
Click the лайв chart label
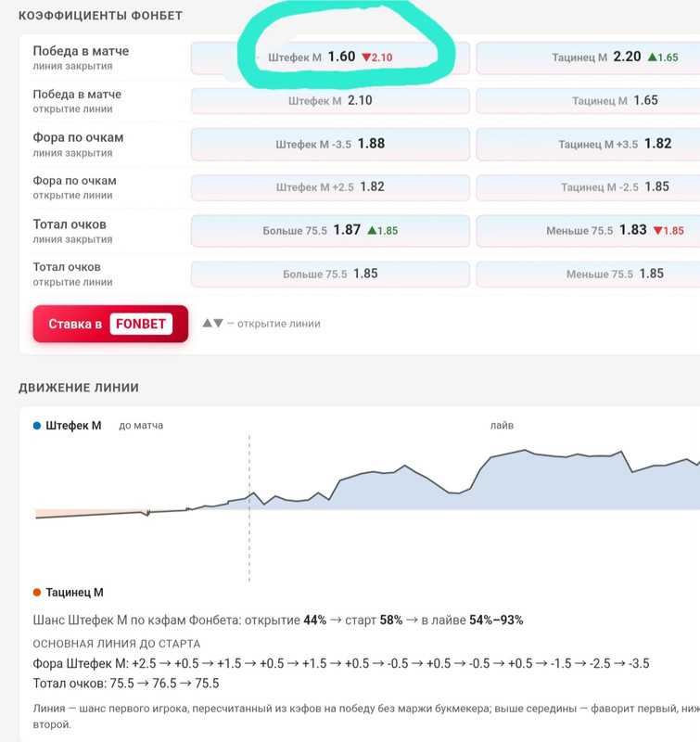click(x=502, y=426)
